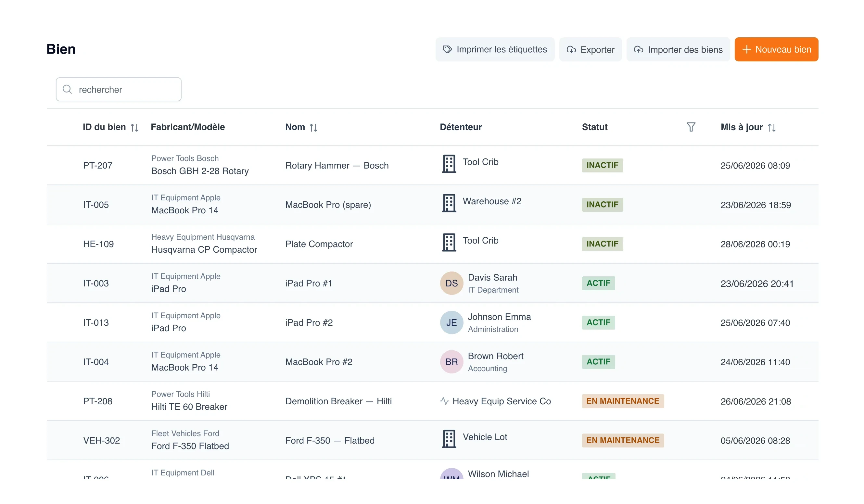The width and height of the screenshot is (864, 504).
Task: Sort the Nom column arrows
Action: pyautogui.click(x=313, y=128)
